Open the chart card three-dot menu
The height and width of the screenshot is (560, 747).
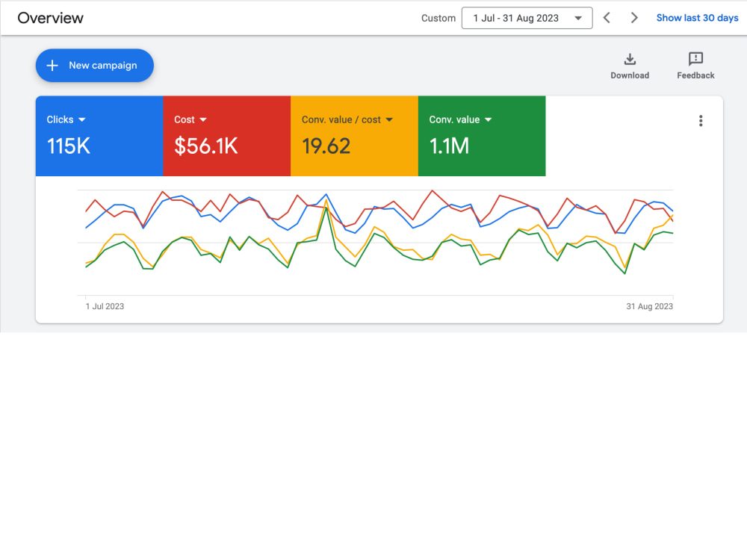point(701,121)
